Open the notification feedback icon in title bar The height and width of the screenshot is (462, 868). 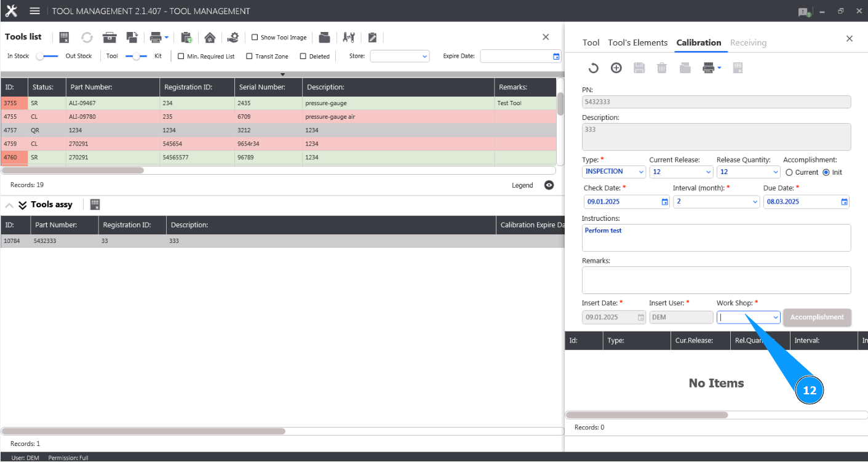pyautogui.click(x=804, y=12)
